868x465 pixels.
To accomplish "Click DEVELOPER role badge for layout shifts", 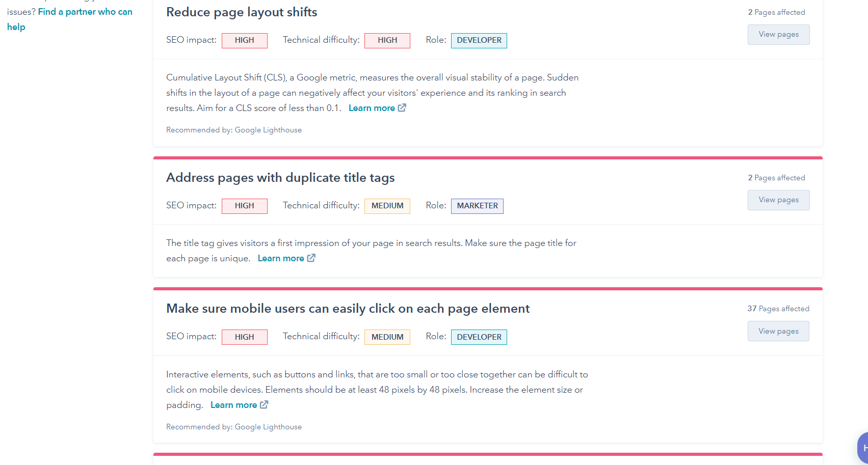I will click(479, 40).
